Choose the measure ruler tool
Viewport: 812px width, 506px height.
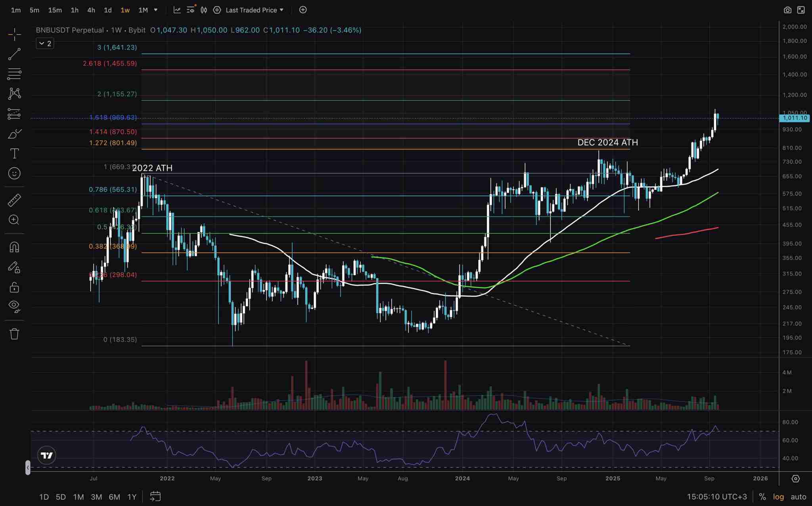point(14,200)
